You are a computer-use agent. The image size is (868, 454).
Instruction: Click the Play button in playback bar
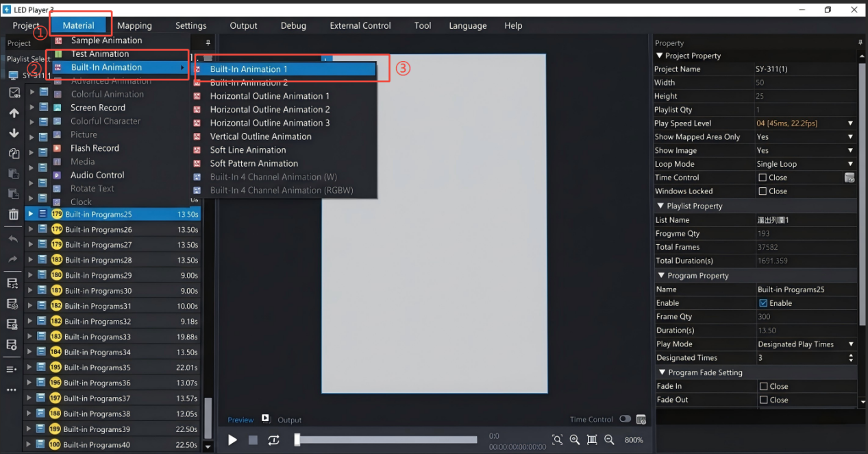point(232,440)
